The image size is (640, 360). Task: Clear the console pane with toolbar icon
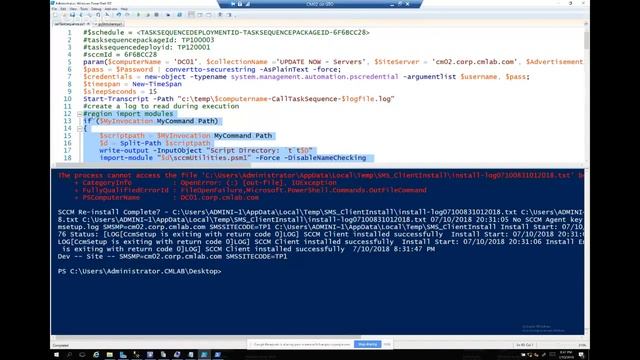pyautogui.click(x=107, y=15)
